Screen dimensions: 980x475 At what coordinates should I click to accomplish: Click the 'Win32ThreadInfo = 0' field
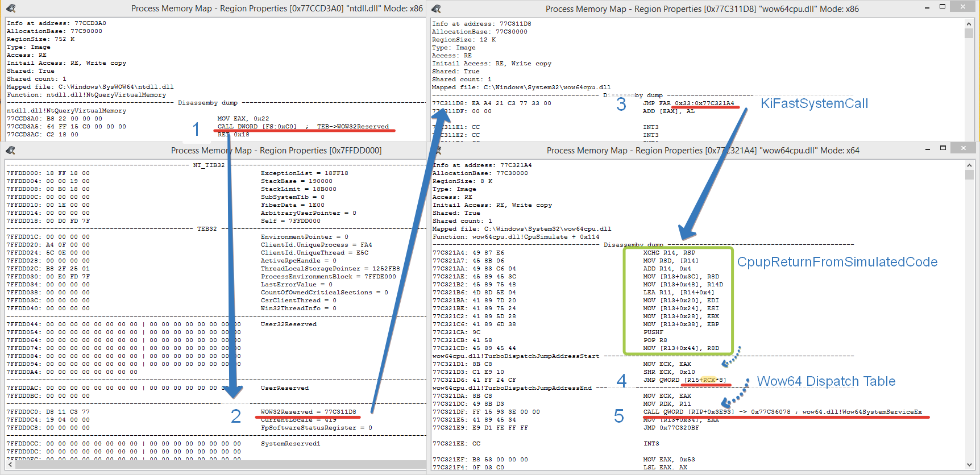(298, 309)
